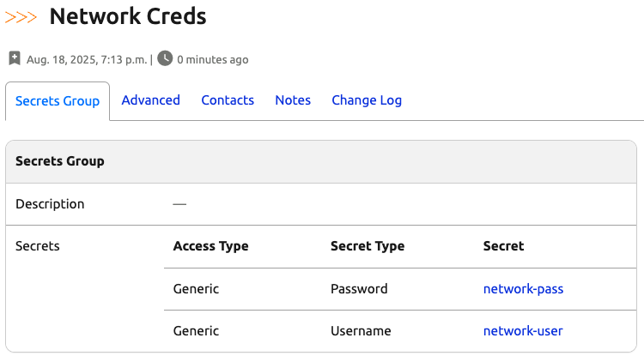Select the Password secret type cell
644x362 pixels.
[359, 289]
